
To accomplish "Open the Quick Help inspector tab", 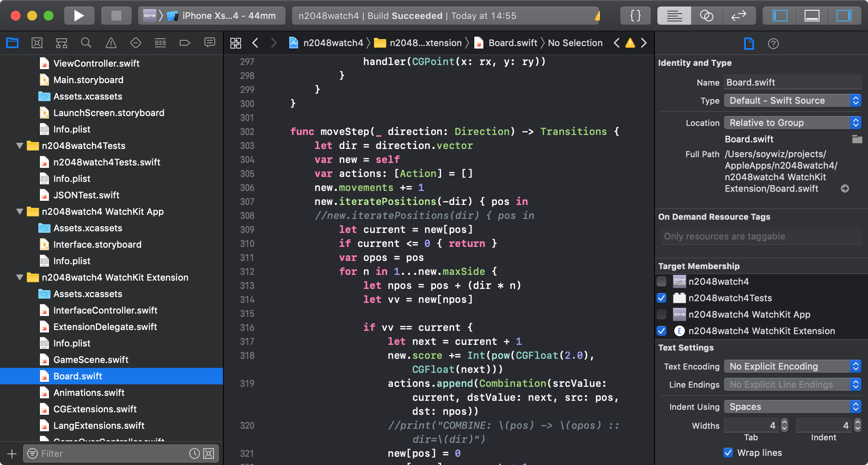I will coord(773,44).
